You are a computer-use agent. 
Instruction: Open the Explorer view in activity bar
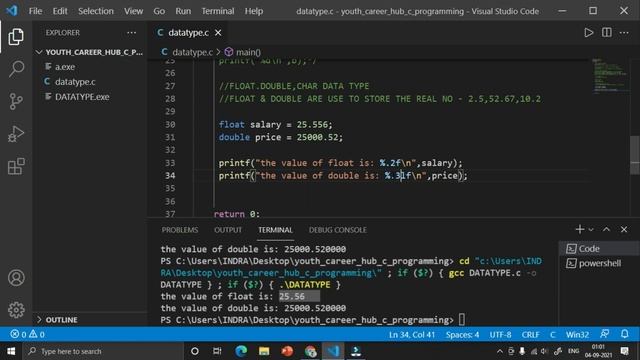[16, 37]
